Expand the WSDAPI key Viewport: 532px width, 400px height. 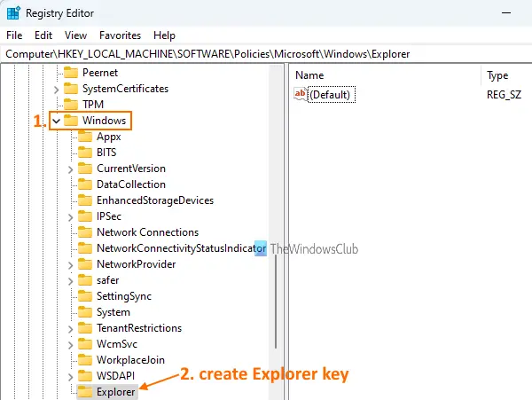(x=70, y=377)
